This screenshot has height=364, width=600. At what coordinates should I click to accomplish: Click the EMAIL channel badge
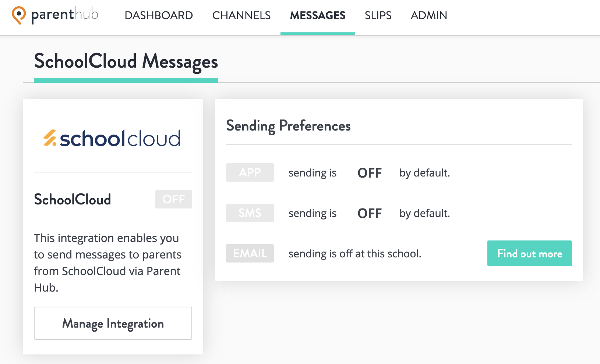click(250, 253)
